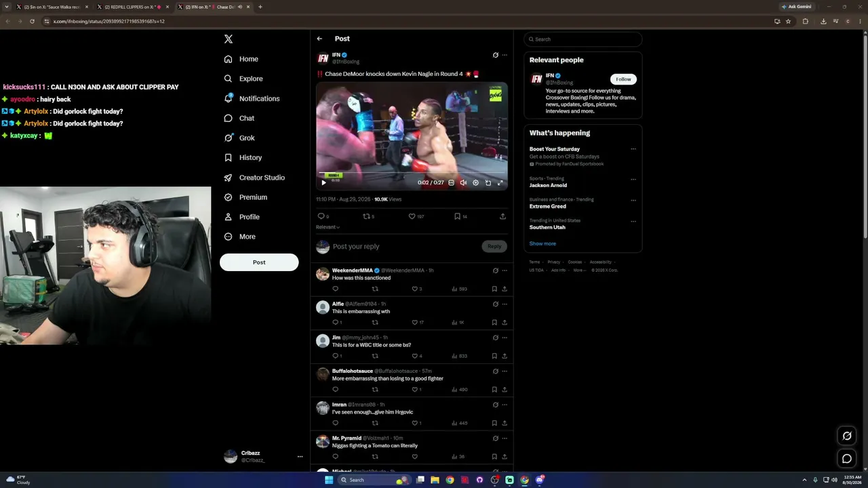Like WeekenderMMA's reply

414,289
